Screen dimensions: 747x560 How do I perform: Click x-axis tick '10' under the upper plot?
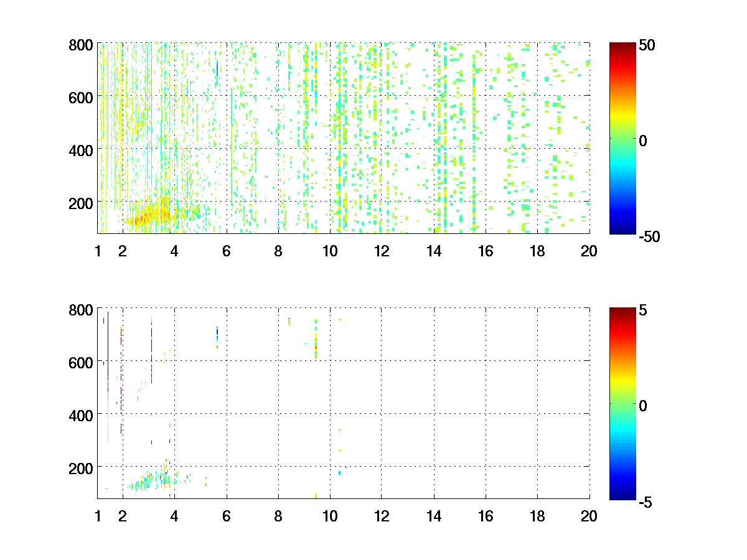tap(330, 251)
